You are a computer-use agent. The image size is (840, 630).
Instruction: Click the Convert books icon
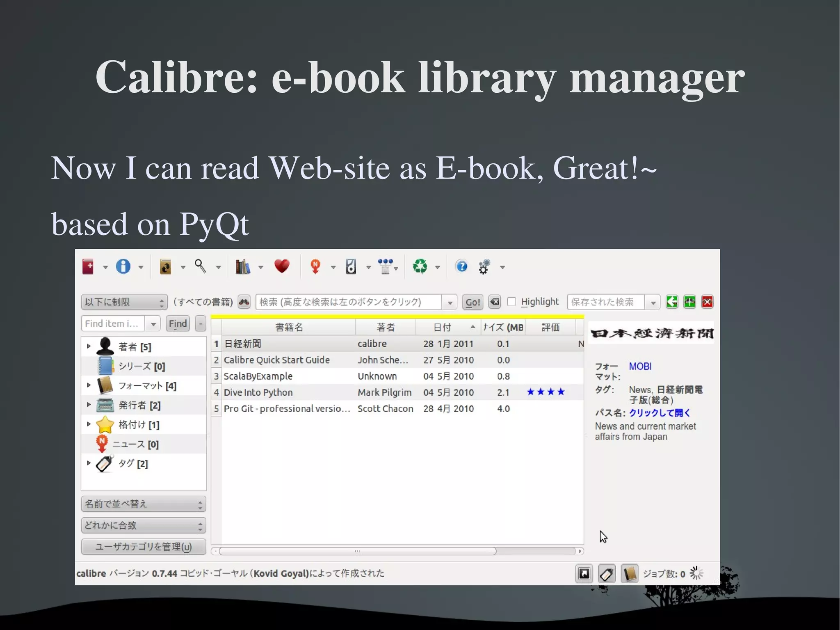pyautogui.click(x=165, y=267)
